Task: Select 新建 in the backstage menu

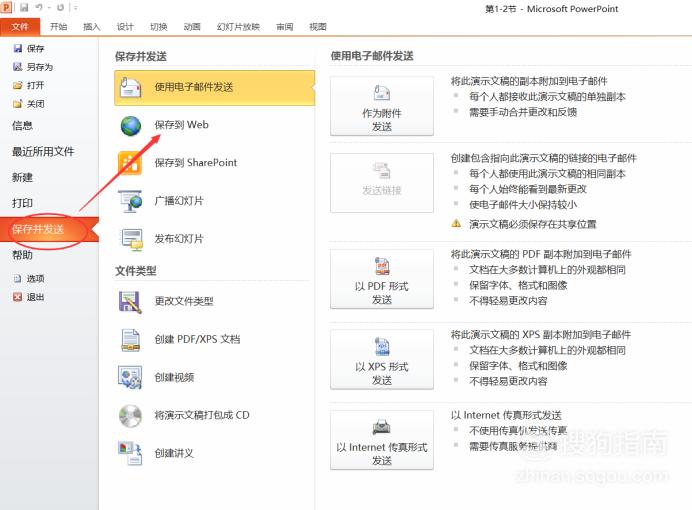Action: pos(23,177)
